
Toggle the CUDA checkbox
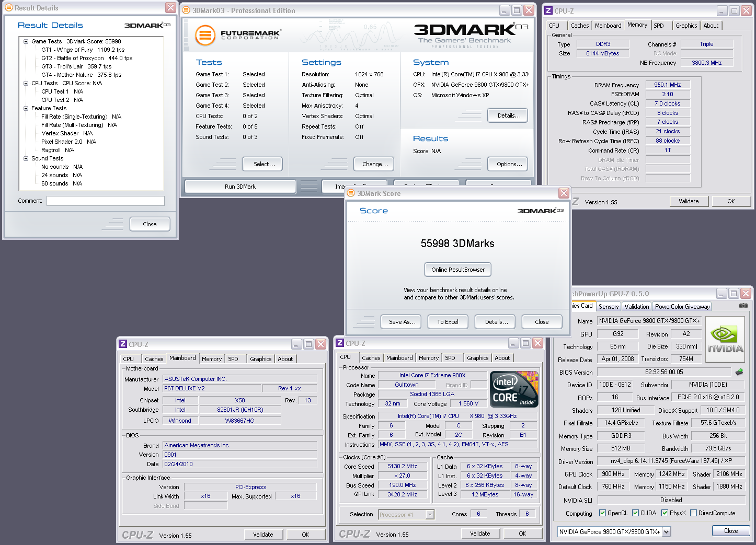coord(635,513)
